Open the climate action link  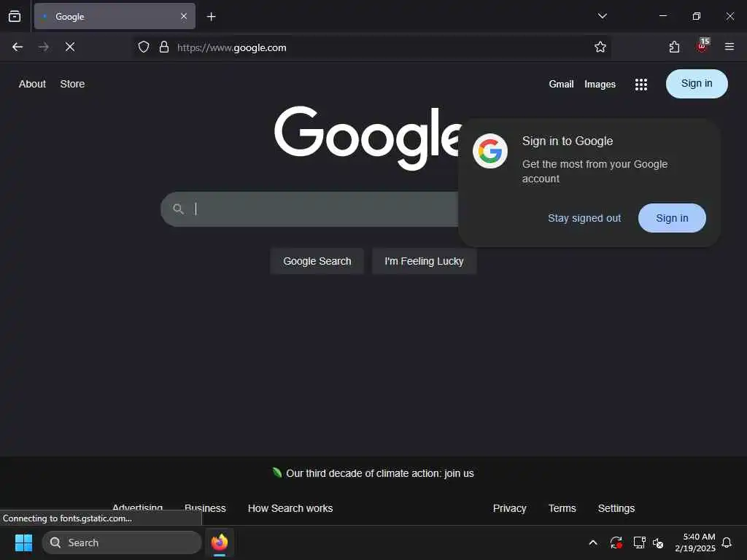379,473
